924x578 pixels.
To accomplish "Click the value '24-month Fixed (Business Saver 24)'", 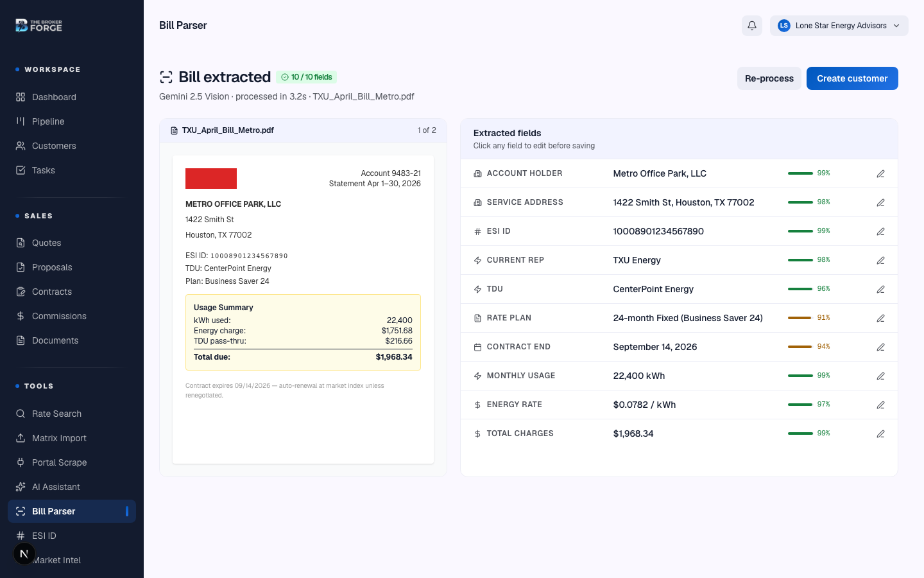I will 688,318.
